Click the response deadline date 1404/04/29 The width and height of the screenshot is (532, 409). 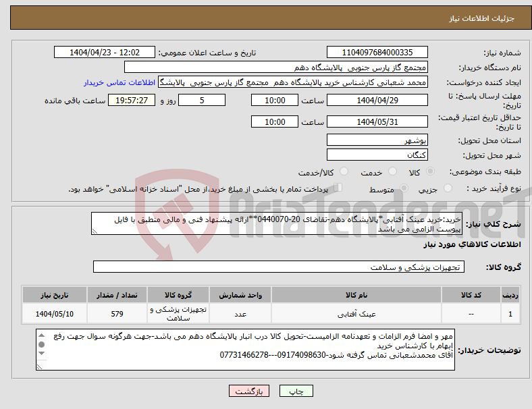click(377, 100)
